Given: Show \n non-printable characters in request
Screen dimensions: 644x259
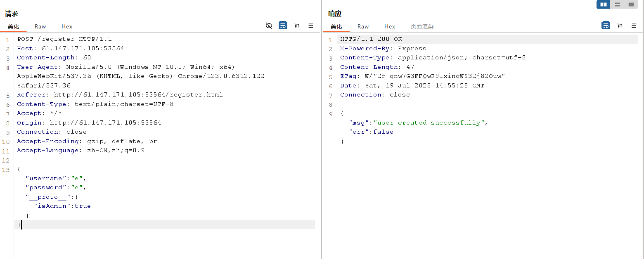Looking at the screenshot, I should [x=297, y=26].
